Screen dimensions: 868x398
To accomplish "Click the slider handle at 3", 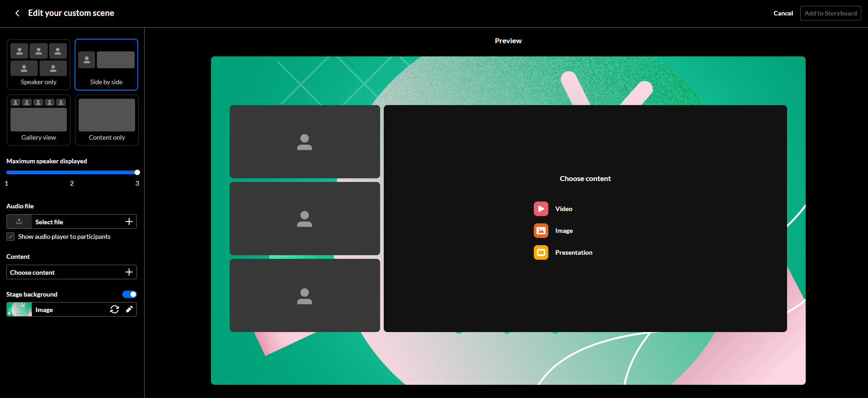I will [x=137, y=172].
